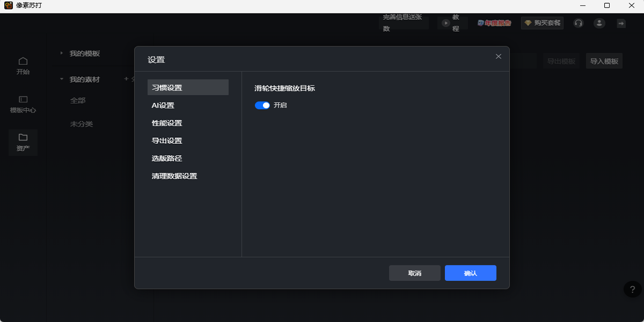Click the headphones customer service icon
This screenshot has width=644, height=322.
pyautogui.click(x=578, y=23)
